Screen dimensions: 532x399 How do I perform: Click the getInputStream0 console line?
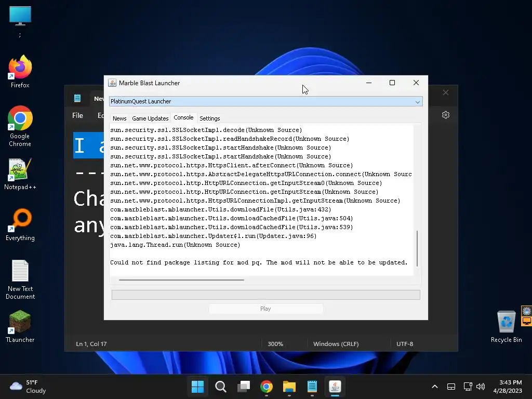246,183
